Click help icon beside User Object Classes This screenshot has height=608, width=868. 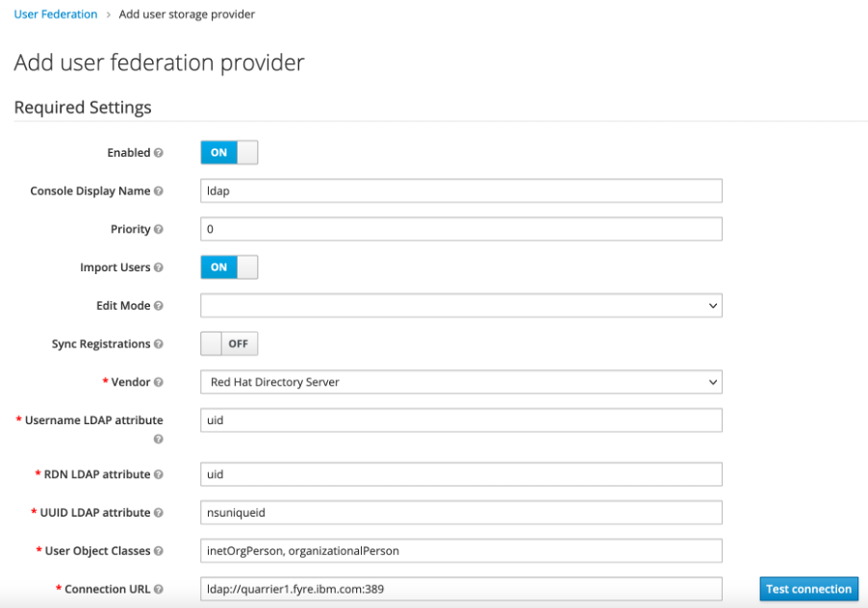point(159,550)
